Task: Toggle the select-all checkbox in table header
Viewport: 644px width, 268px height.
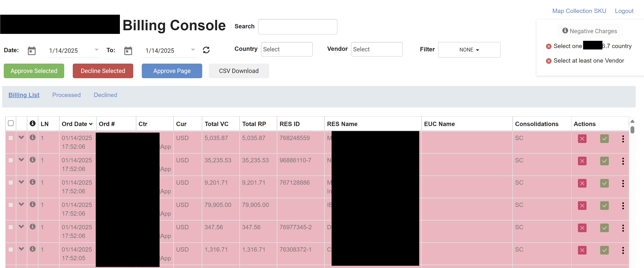Action: tap(11, 123)
